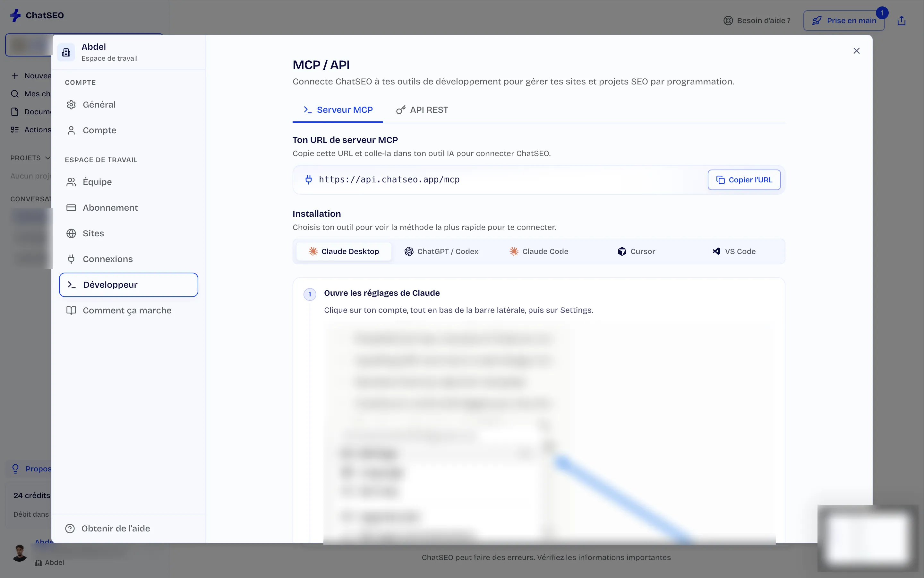Viewport: 924px width, 578px height.
Task: Click the lightbulb icon in the sidebar
Action: point(15,469)
